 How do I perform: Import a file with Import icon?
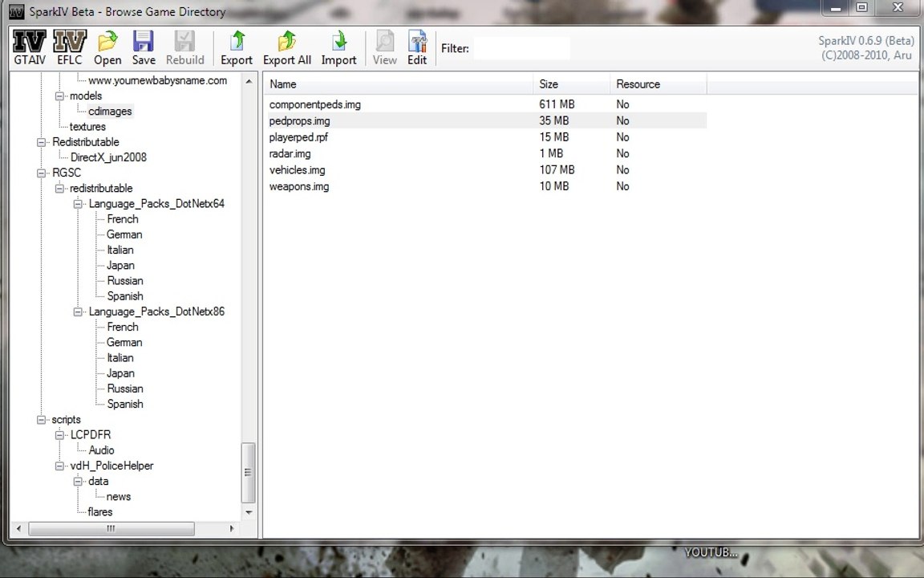coord(338,47)
